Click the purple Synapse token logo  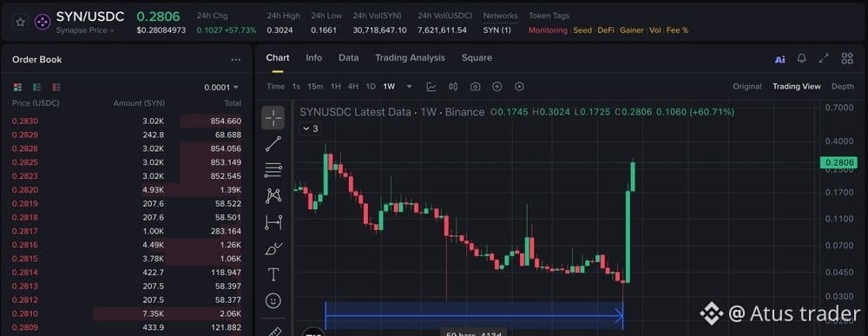[42, 23]
